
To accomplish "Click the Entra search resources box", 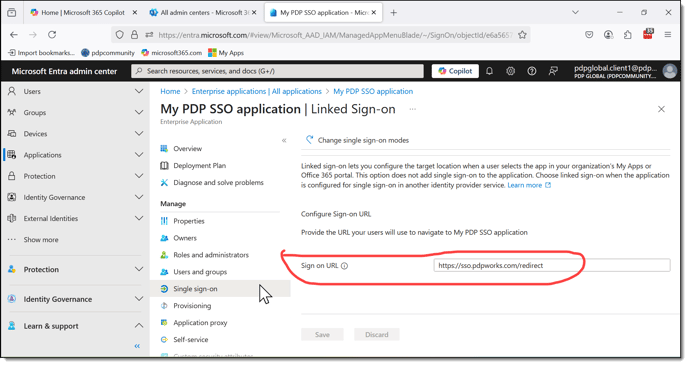I will (277, 71).
